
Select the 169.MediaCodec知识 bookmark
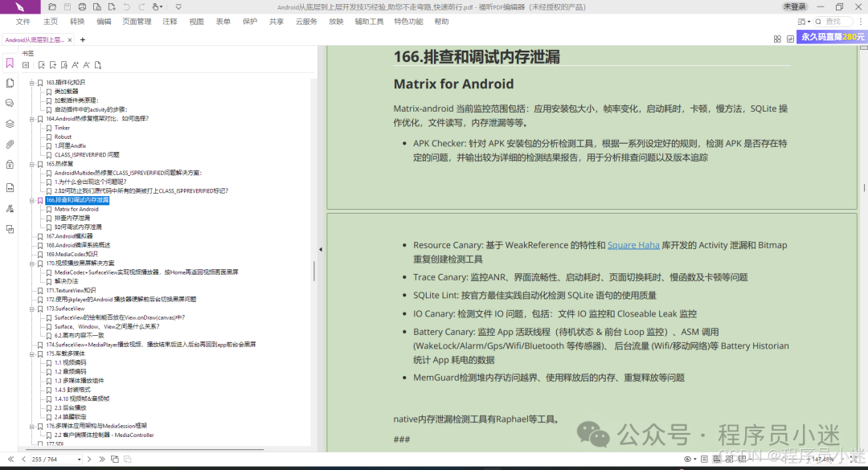[72, 255]
